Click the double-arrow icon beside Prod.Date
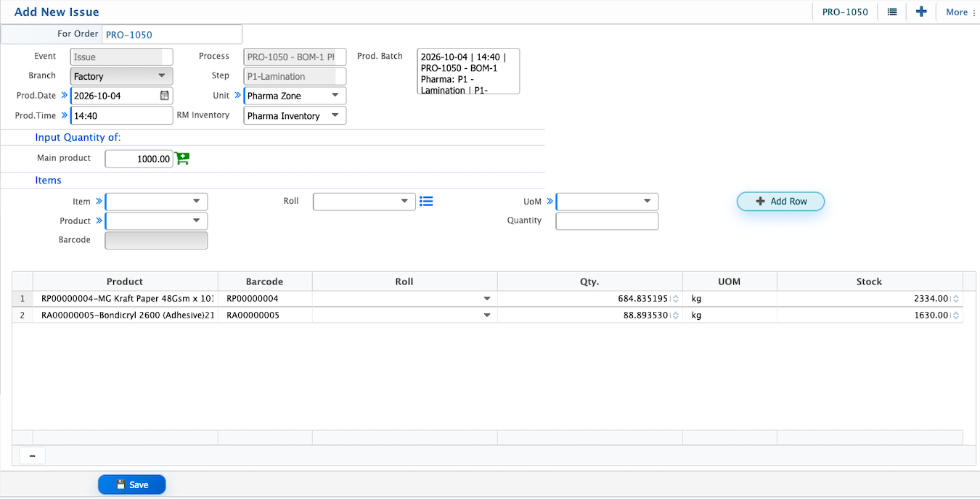The height and width of the screenshot is (499, 980). (x=64, y=95)
